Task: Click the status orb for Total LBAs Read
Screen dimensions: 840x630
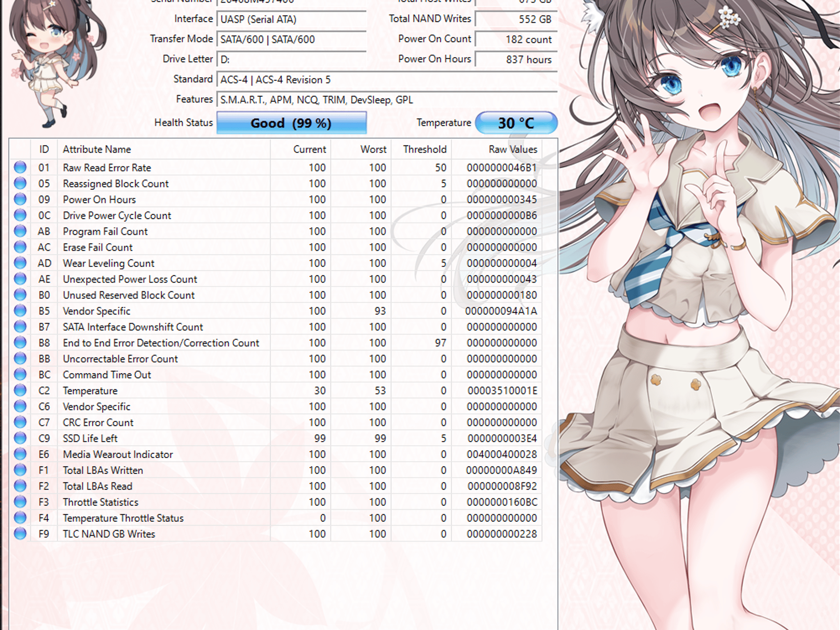Action: coord(20,486)
